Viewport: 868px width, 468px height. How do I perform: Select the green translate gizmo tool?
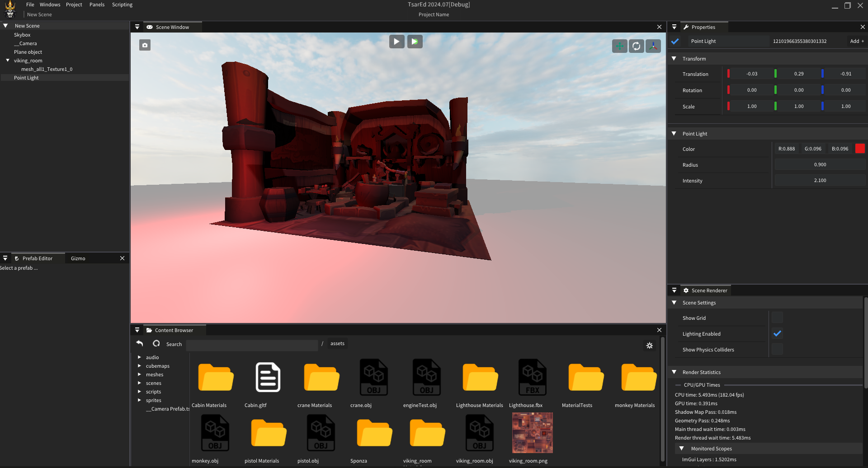click(x=619, y=46)
